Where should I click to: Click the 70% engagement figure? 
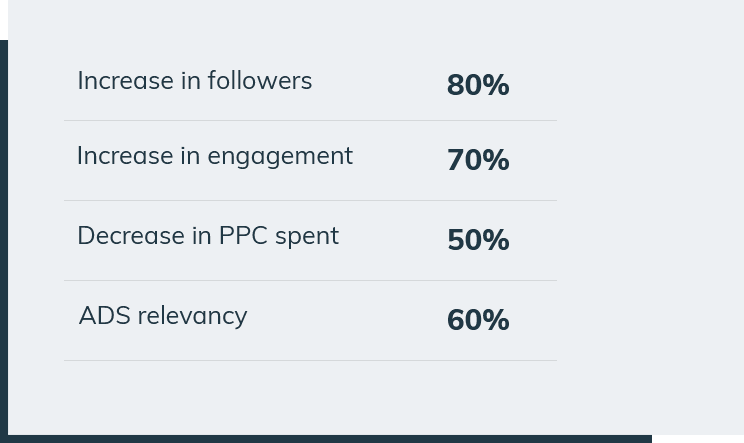tap(478, 160)
